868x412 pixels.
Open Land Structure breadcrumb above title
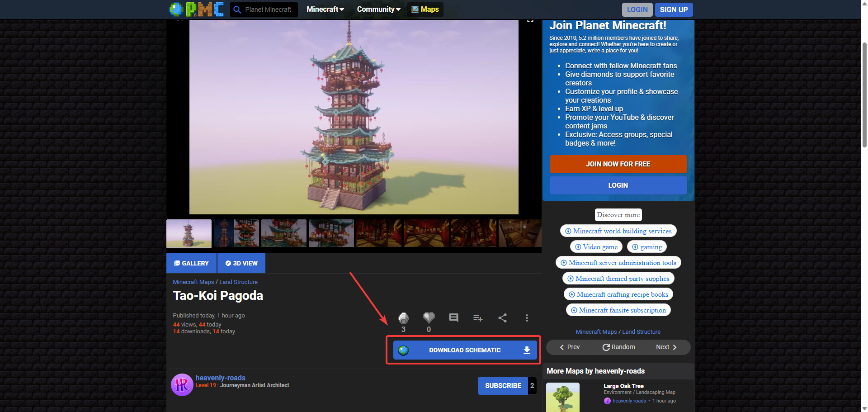pos(238,282)
